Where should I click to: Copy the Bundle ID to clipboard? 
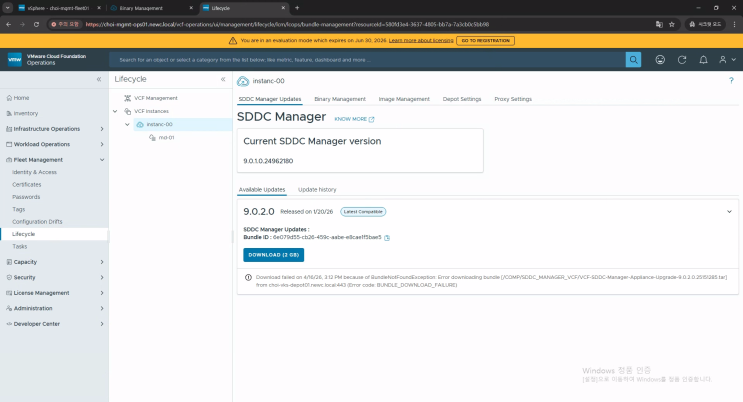tap(387, 238)
